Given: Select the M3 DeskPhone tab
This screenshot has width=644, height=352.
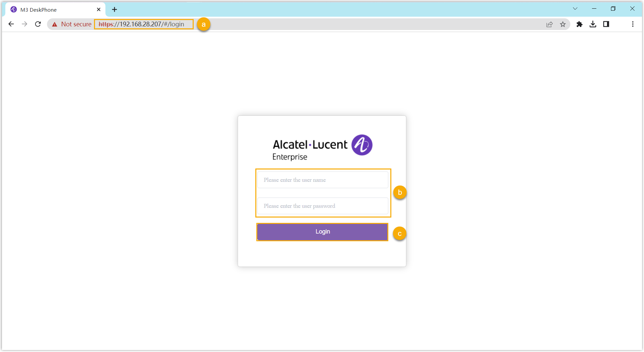Looking at the screenshot, I should point(50,10).
